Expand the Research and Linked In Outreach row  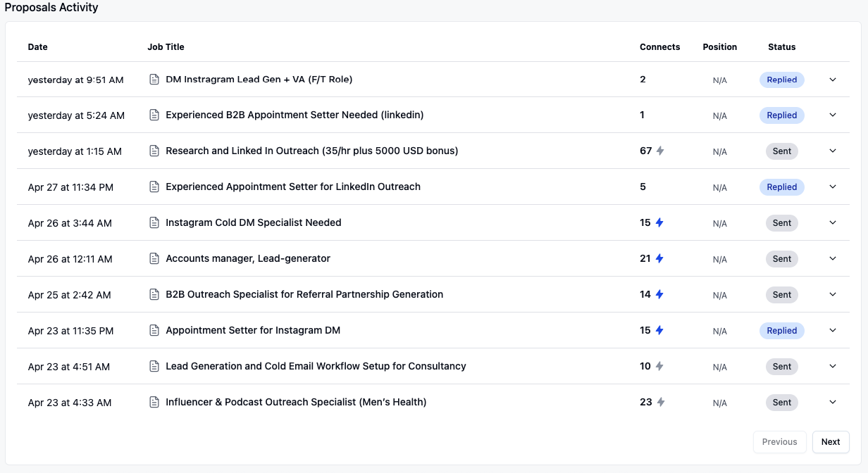coord(833,151)
